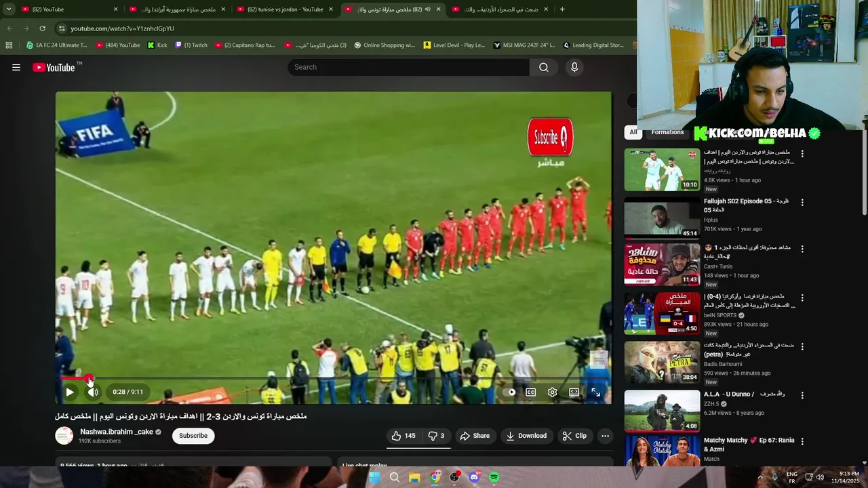
Task: Open Spotify from the taskbar
Action: pos(494,477)
